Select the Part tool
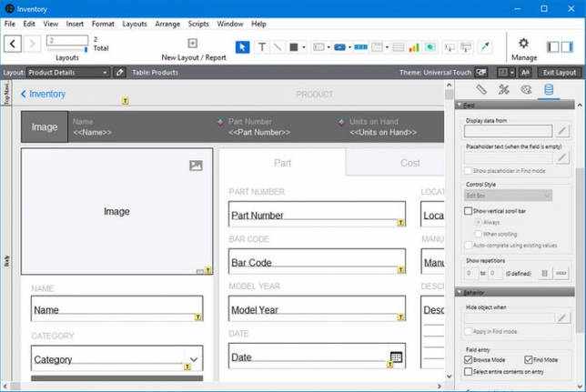Image resolution: width=586 pixels, height=392 pixels. click(466, 47)
